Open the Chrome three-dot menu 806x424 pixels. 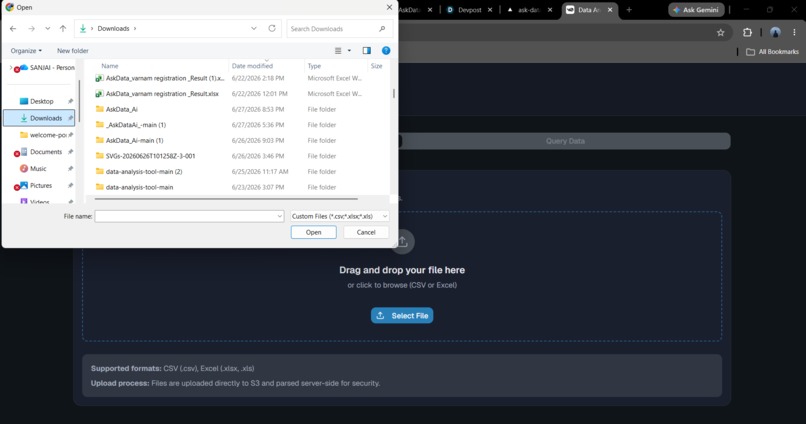794,32
